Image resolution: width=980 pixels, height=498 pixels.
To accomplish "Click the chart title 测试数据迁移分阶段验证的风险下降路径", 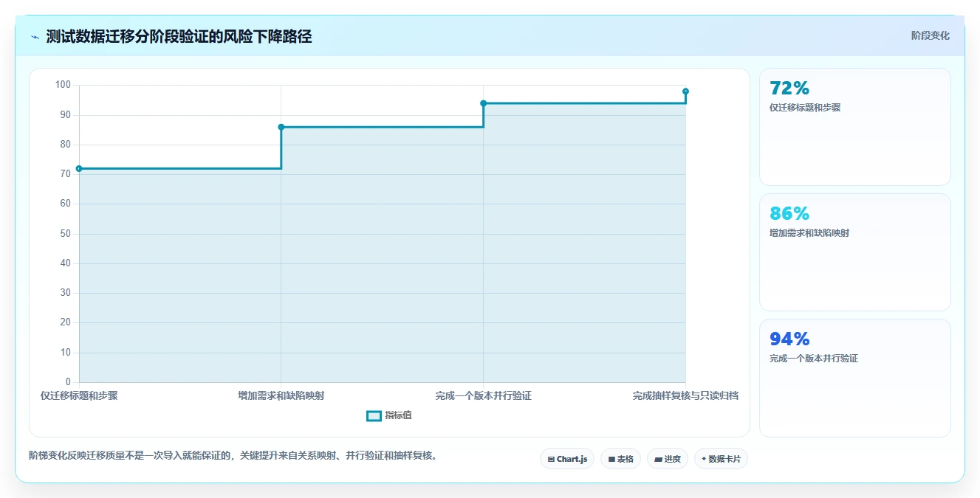I will [x=179, y=37].
